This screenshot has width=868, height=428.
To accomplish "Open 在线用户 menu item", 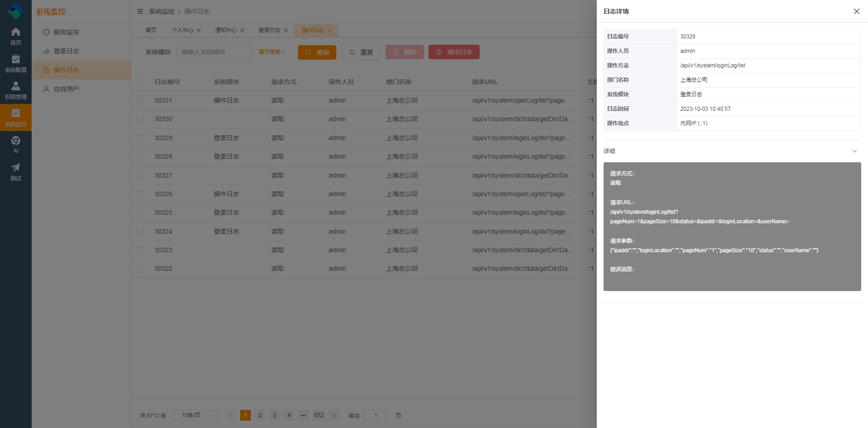I will tap(81, 89).
